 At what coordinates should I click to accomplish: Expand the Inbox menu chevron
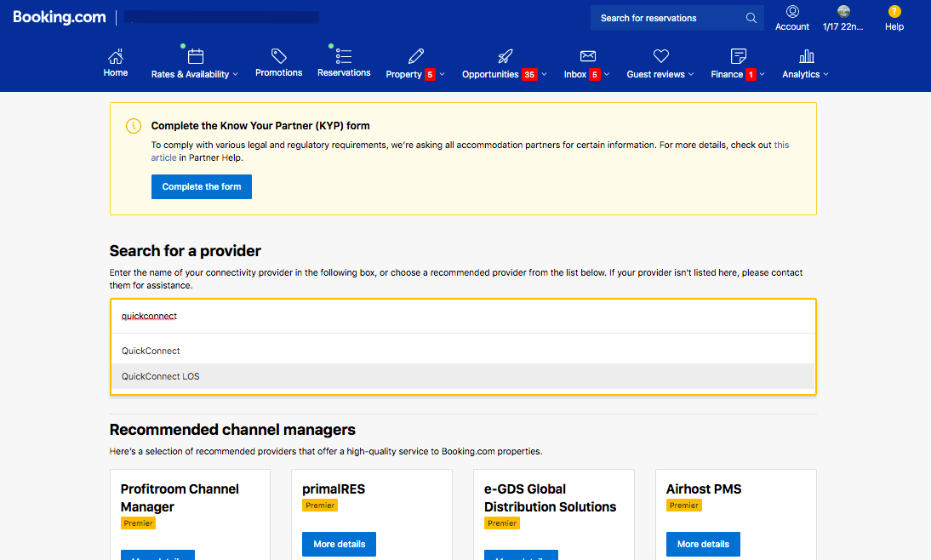tap(606, 74)
